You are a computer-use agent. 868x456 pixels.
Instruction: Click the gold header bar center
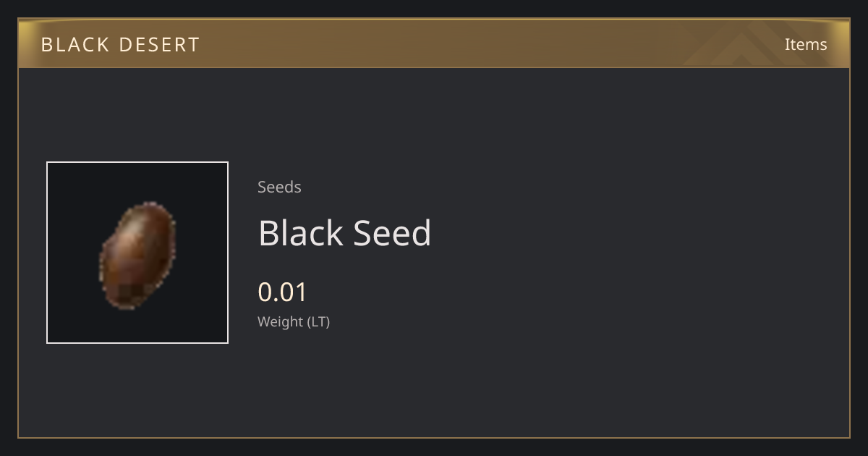click(x=434, y=43)
